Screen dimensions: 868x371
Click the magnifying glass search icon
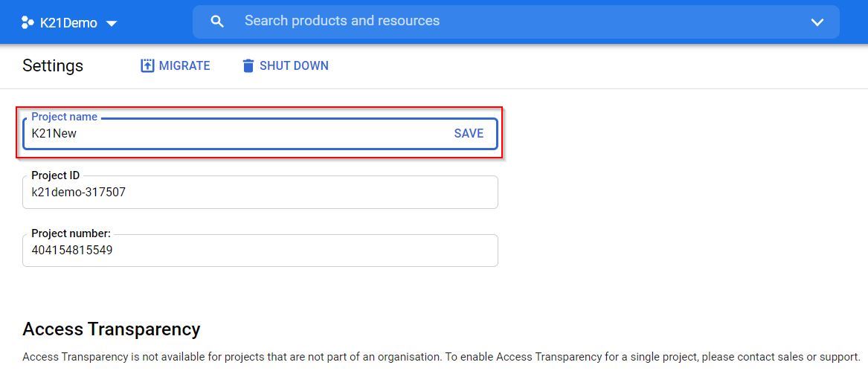click(217, 22)
